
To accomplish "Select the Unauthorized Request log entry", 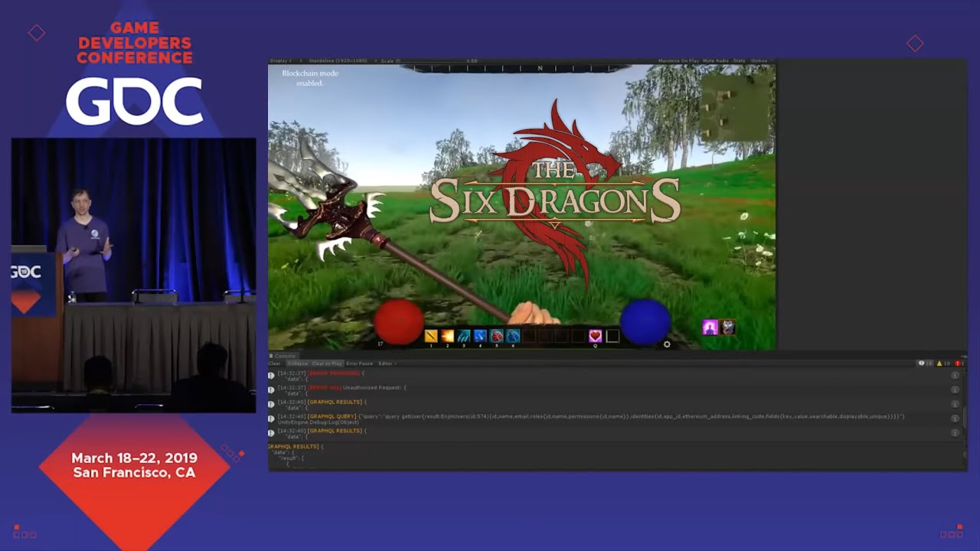I will pyautogui.click(x=615, y=390).
